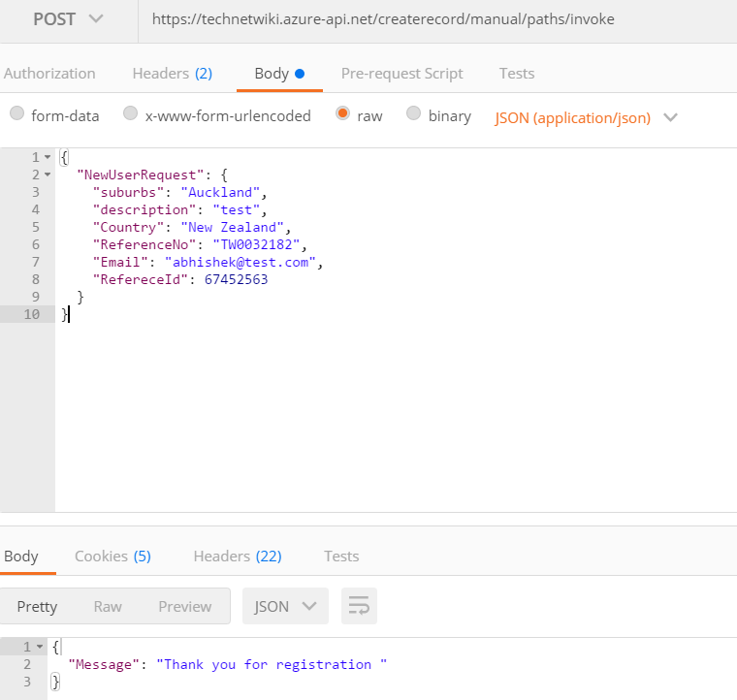Switch response view to Pretty

(x=37, y=607)
